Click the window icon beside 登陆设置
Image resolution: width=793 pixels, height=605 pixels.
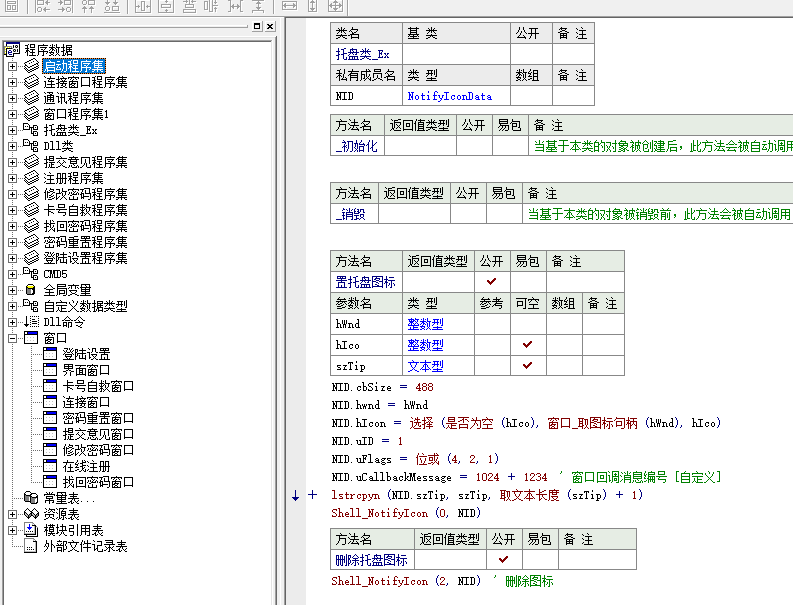(50, 354)
